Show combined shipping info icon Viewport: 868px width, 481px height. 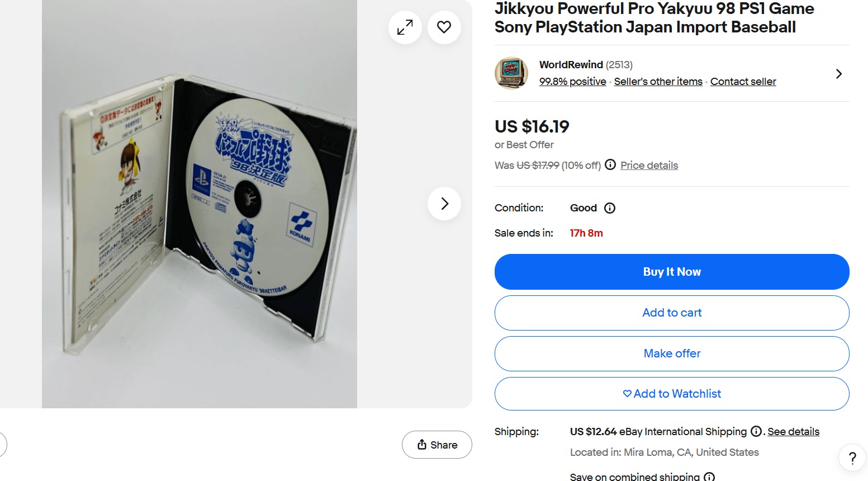click(709, 477)
